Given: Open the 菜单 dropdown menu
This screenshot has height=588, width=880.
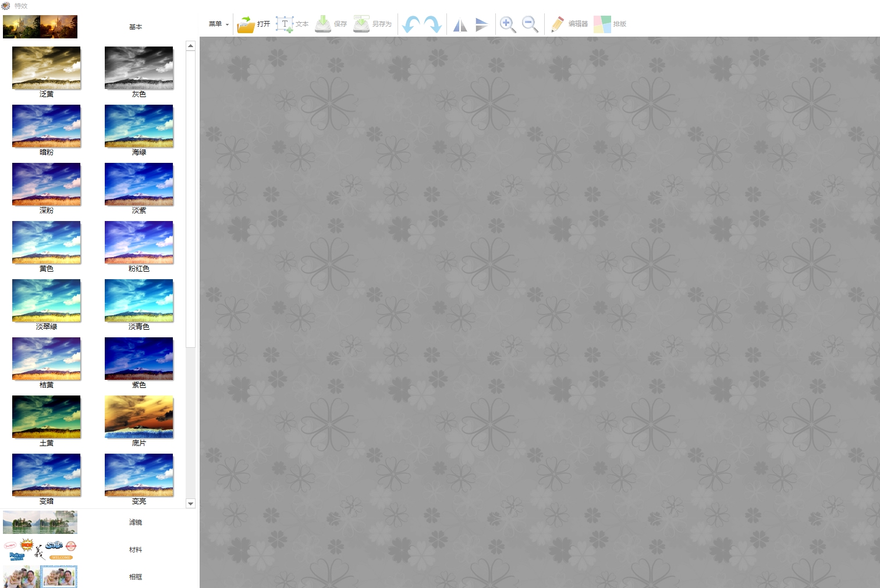Looking at the screenshot, I should [218, 24].
